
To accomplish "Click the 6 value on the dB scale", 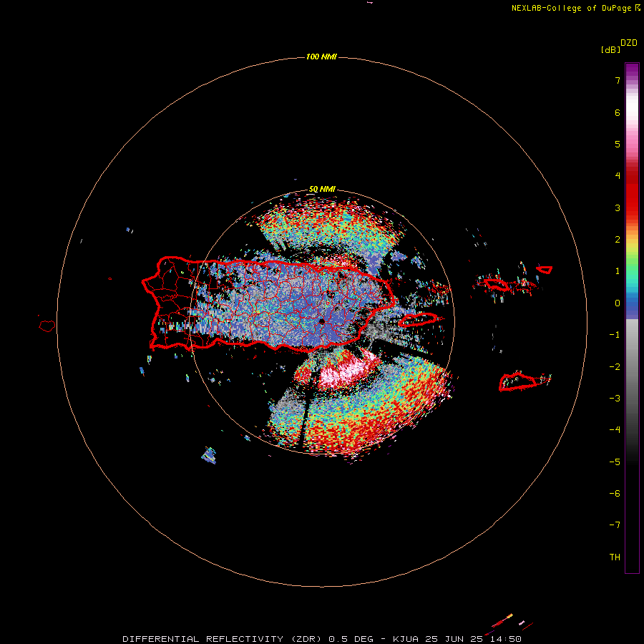I will [x=618, y=112].
